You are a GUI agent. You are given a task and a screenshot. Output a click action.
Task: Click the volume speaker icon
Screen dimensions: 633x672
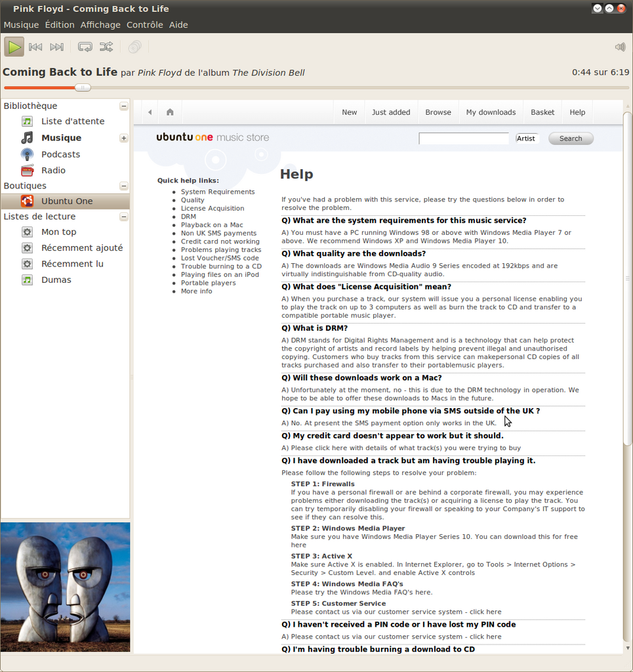620,47
